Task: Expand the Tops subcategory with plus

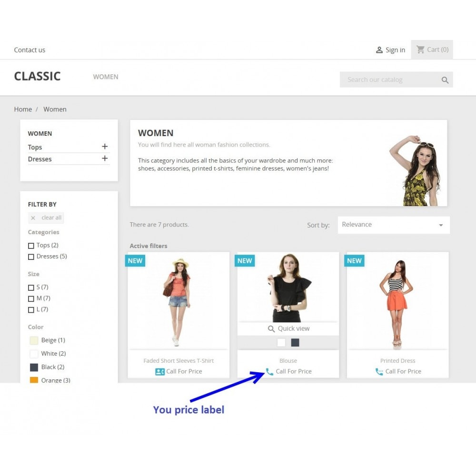Action: pyautogui.click(x=105, y=147)
